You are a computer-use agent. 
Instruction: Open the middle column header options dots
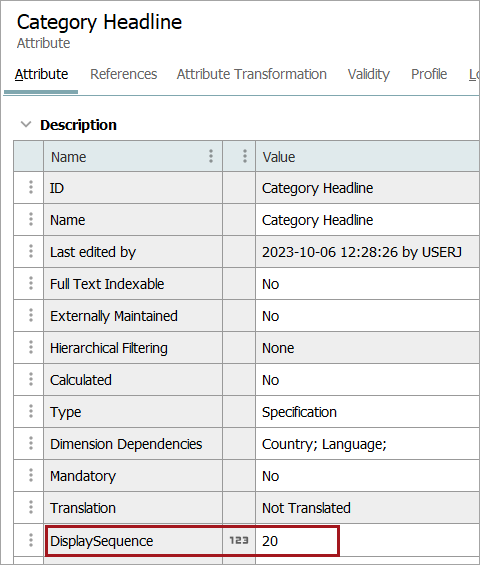coord(245,156)
